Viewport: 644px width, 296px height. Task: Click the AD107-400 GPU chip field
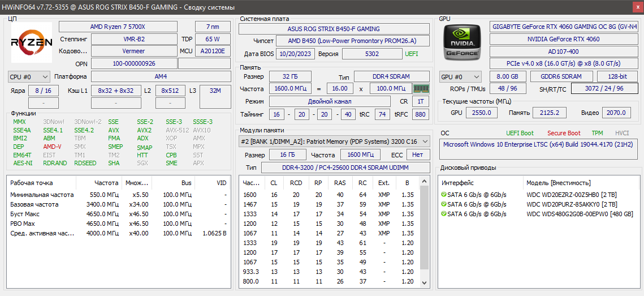[x=564, y=52]
